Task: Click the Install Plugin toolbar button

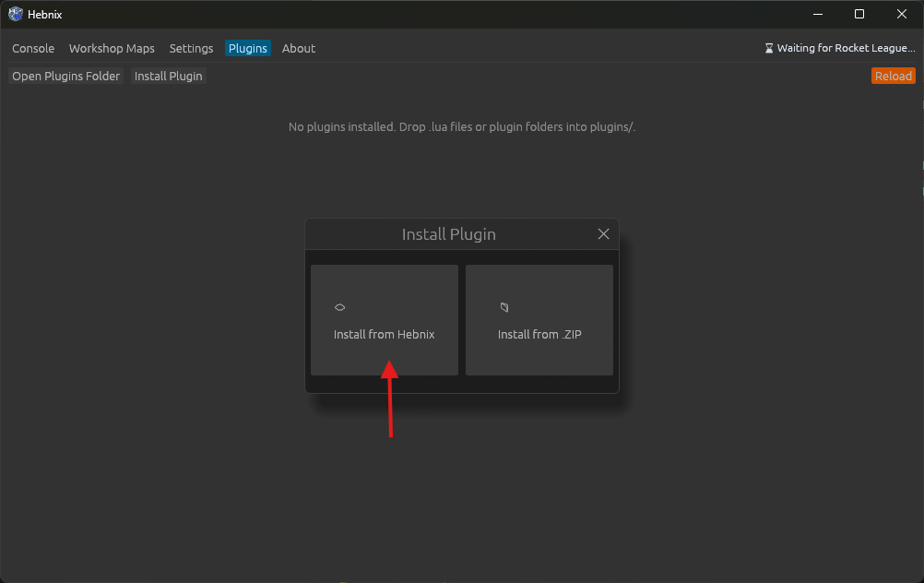Action: point(168,76)
